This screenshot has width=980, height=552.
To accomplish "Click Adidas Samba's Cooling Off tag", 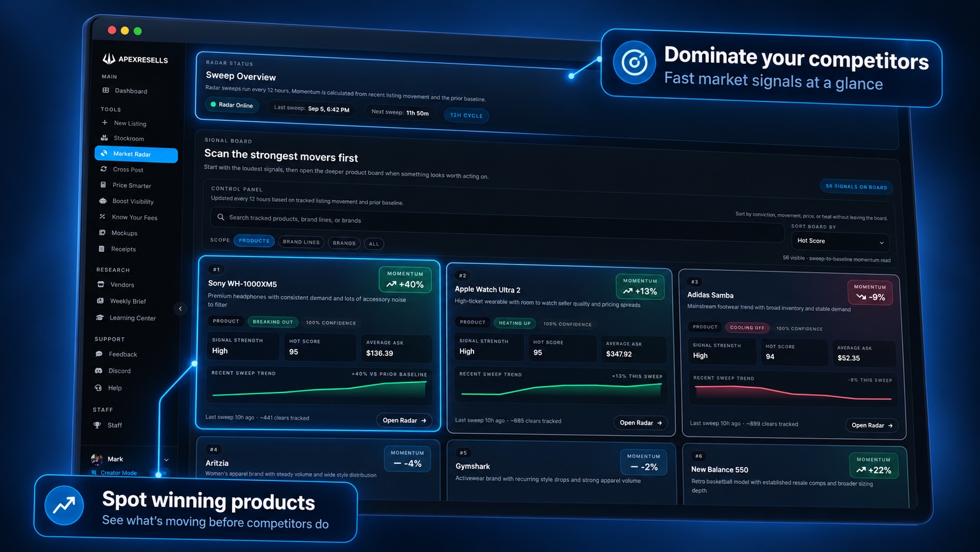I will point(747,327).
